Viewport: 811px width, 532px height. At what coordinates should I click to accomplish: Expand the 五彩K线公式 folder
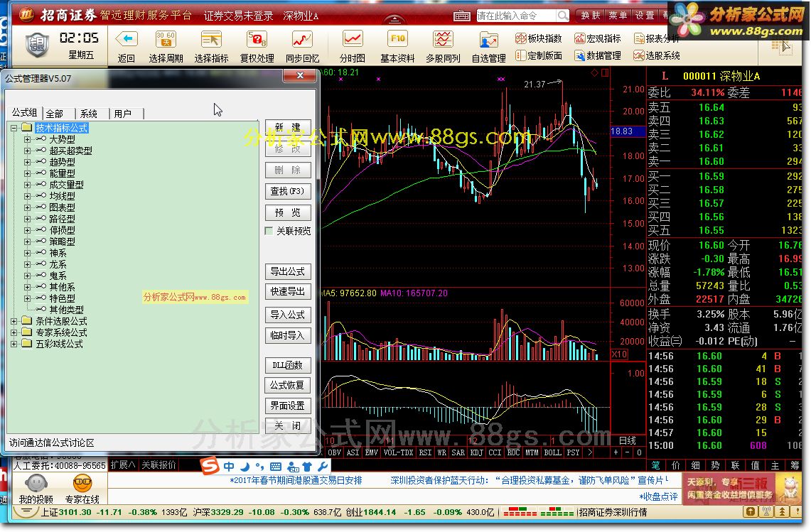point(14,344)
